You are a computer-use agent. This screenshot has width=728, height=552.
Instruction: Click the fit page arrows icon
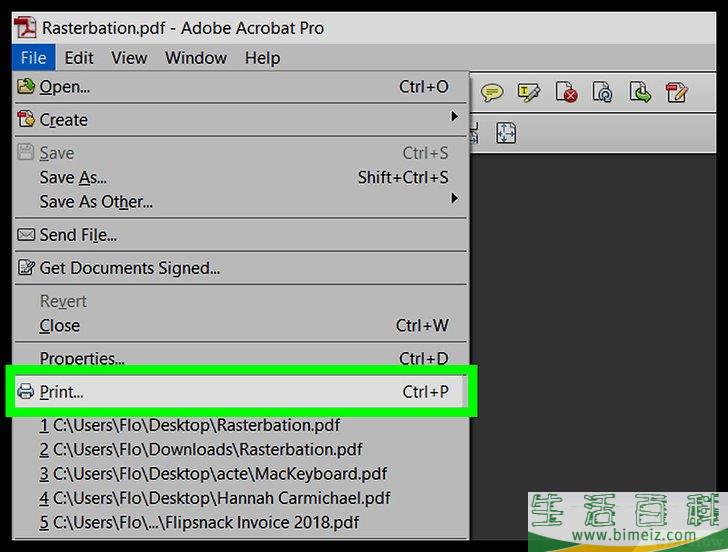click(x=506, y=133)
